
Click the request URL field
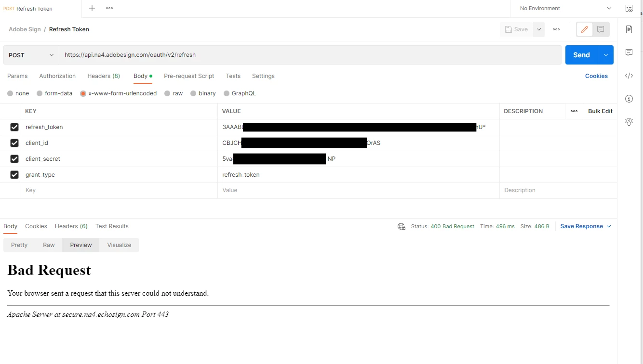pos(310,55)
